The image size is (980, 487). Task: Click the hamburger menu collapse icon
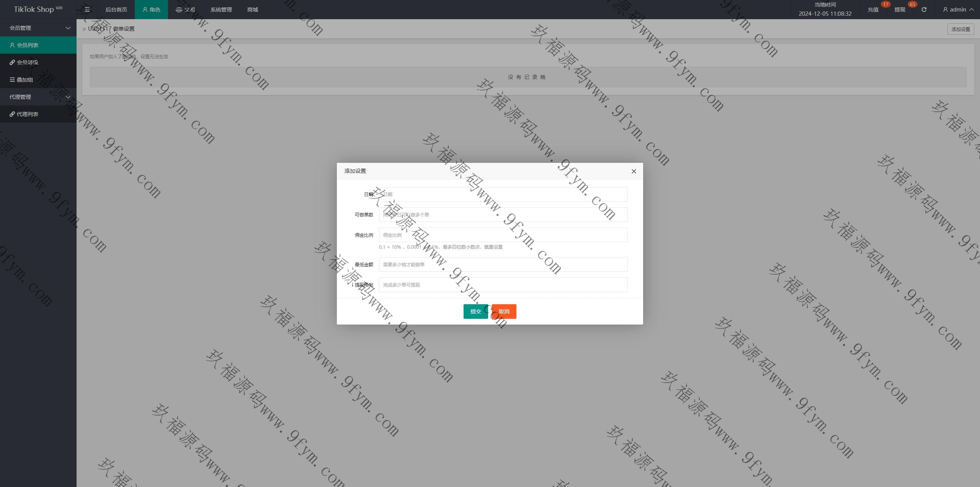[87, 10]
